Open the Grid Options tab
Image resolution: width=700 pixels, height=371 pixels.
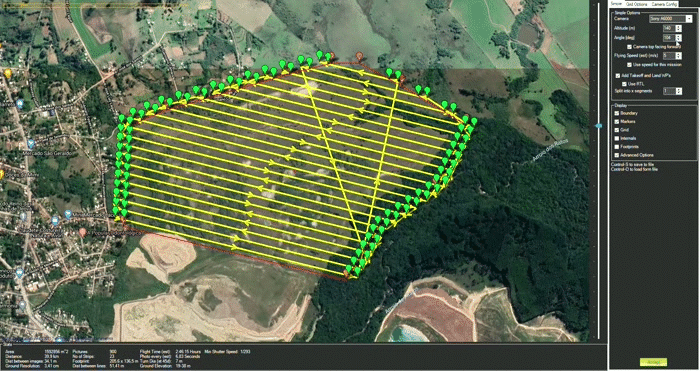tap(636, 4)
